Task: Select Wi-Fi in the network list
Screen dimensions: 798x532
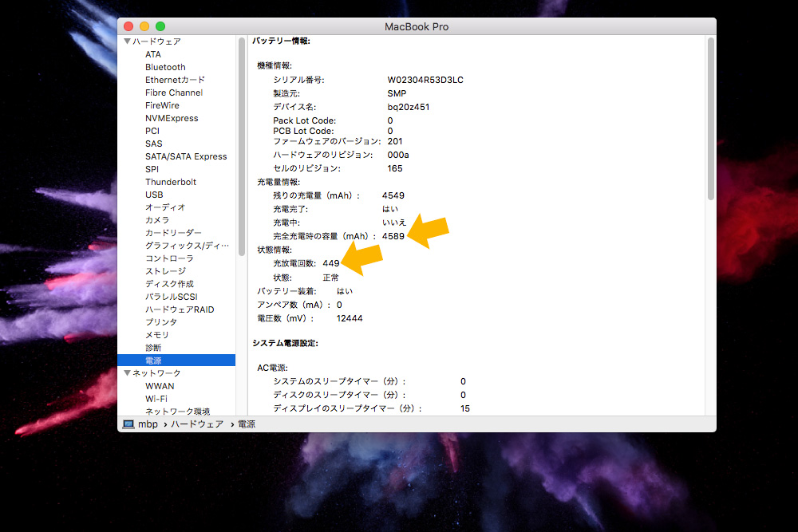Action: click(x=156, y=399)
